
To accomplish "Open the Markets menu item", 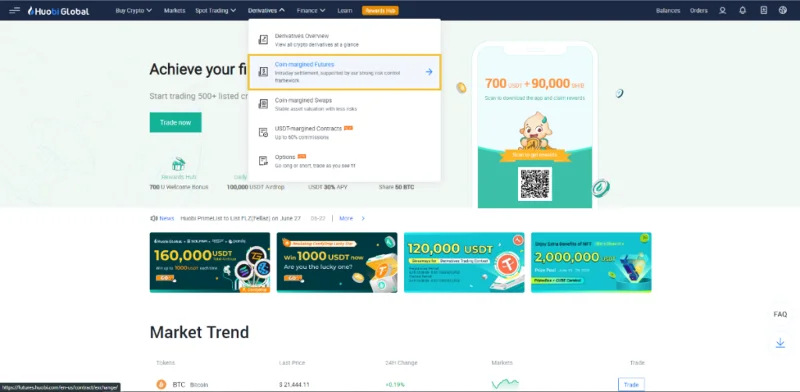I will 174,10.
